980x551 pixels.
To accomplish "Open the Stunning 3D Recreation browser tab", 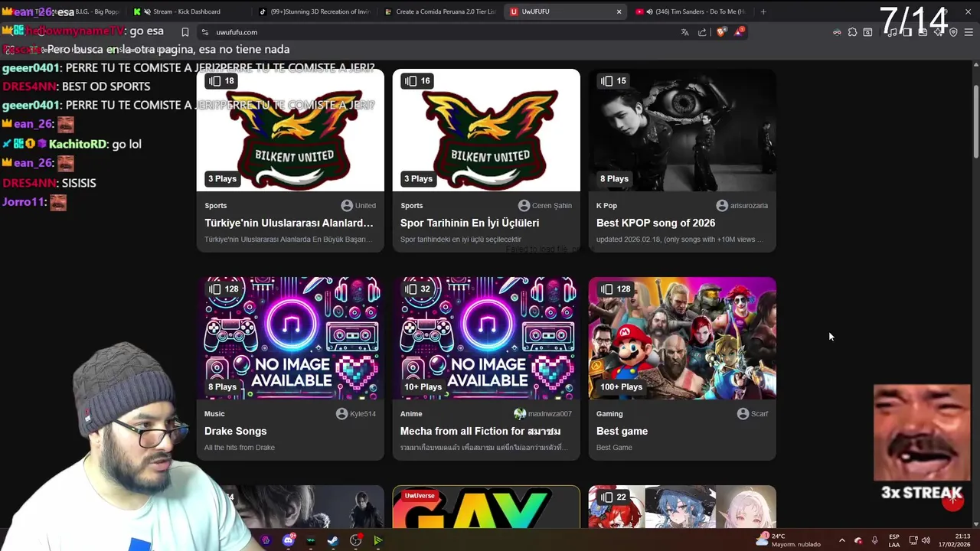I will coord(314,11).
